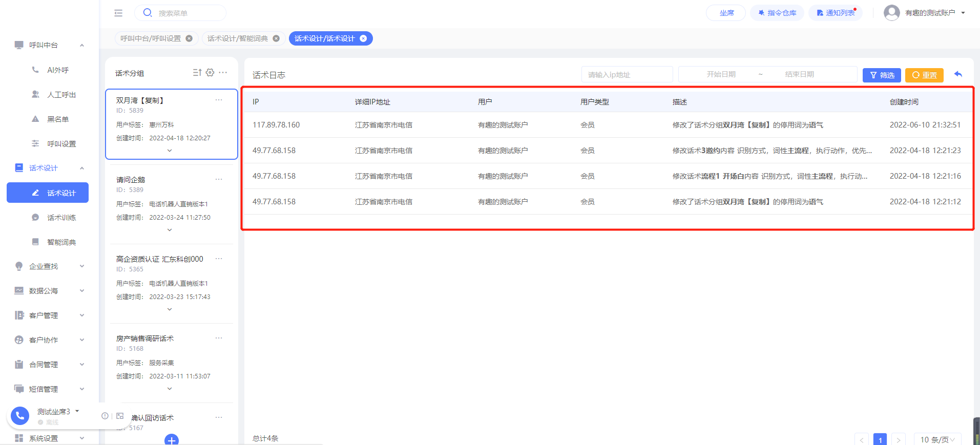Open the dots menu for 请问企鹅 card
The width and height of the screenshot is (980, 445).
pyautogui.click(x=219, y=179)
